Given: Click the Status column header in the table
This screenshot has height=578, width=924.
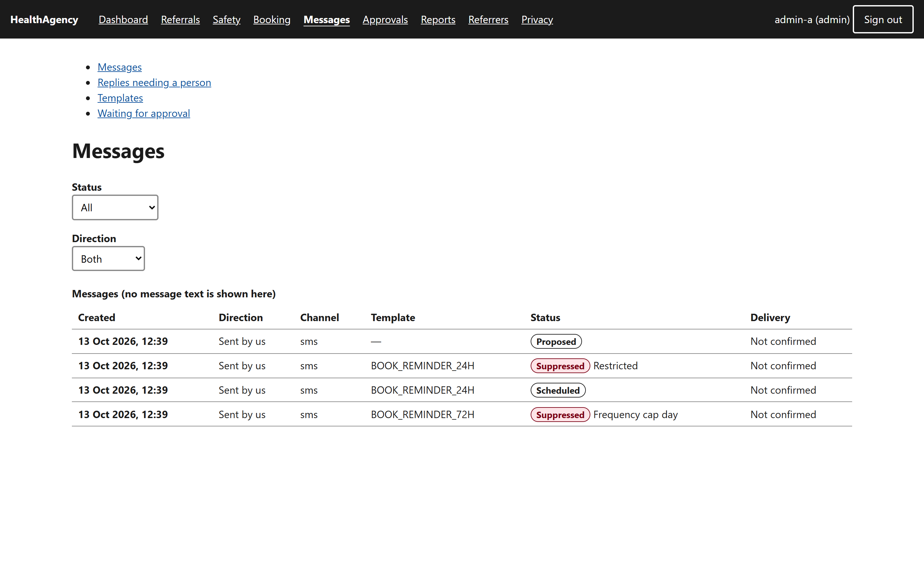Looking at the screenshot, I should point(545,317).
